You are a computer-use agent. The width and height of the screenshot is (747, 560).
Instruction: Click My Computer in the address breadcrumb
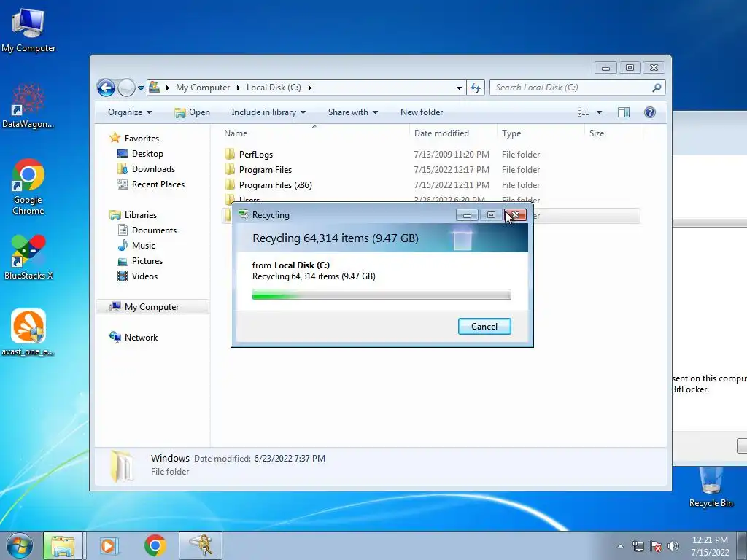tap(203, 87)
